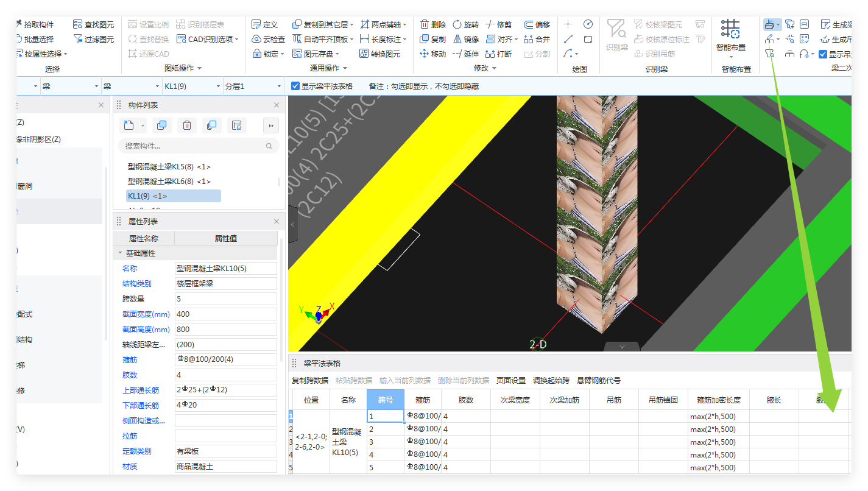The height and width of the screenshot is (491, 868).
Task: Select 型钢混凝土梁KL5(8) in component list
Action: 169,166
